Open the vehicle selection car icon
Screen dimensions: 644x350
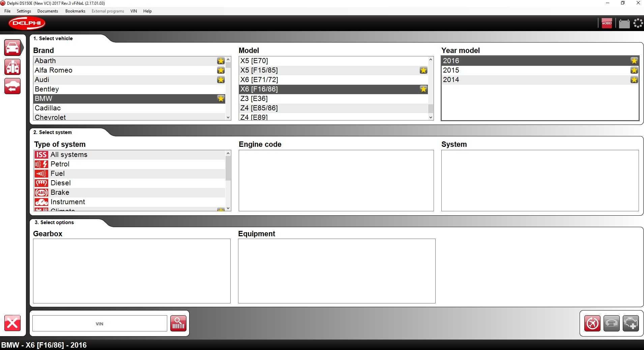click(12, 48)
